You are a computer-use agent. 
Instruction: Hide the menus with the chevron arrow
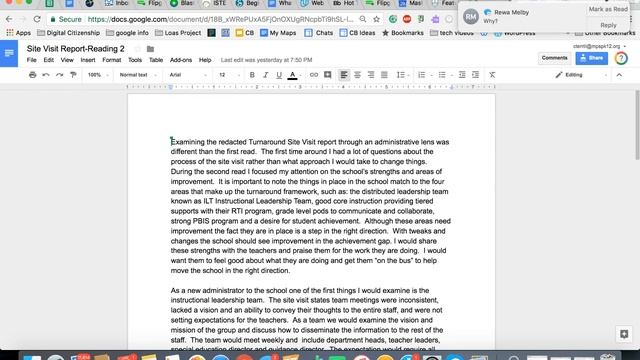(619, 75)
